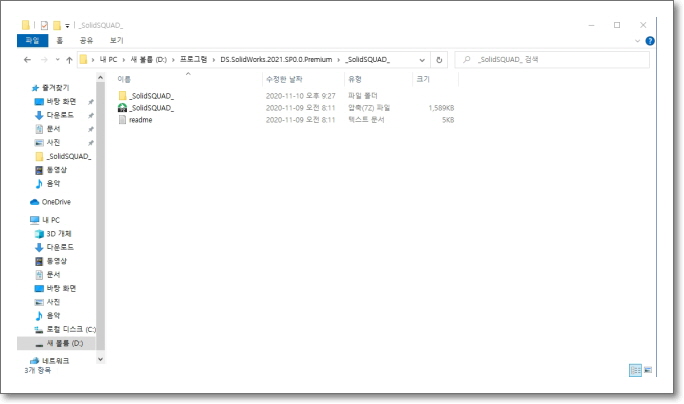Open 다운로드 under 내 PC
This screenshot has width=684, height=404.
coord(54,247)
